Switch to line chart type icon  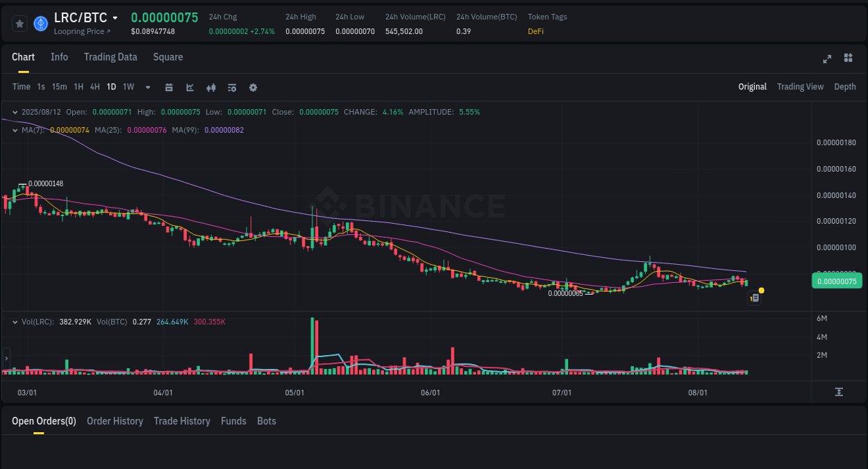click(x=190, y=87)
